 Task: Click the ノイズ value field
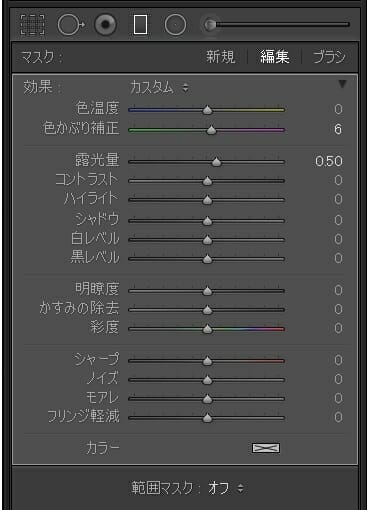[338, 379]
